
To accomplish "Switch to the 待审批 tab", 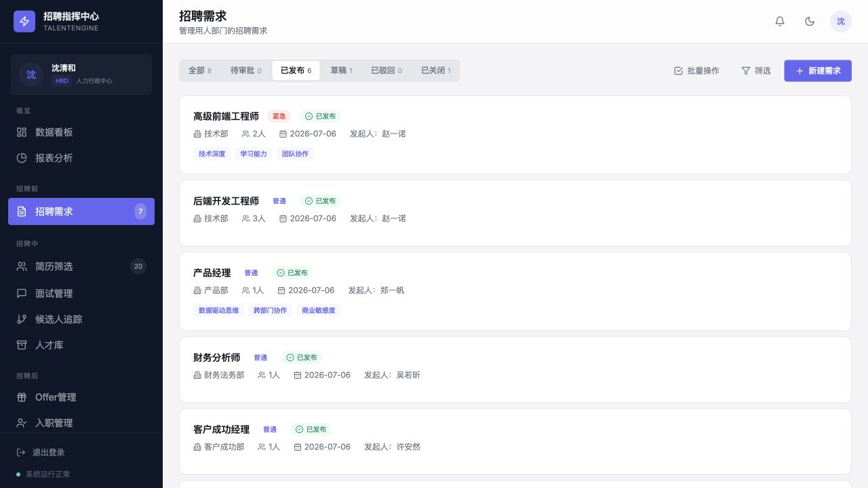I will pyautogui.click(x=245, y=70).
